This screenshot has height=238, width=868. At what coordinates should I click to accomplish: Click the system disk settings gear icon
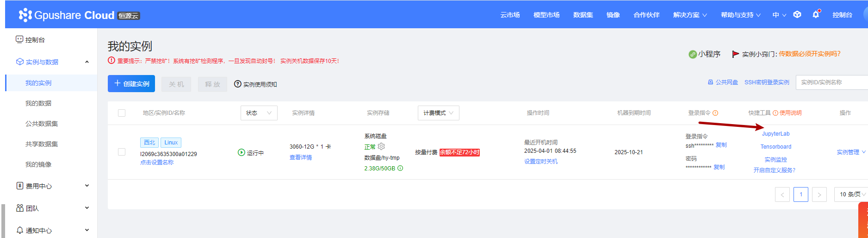(x=381, y=147)
